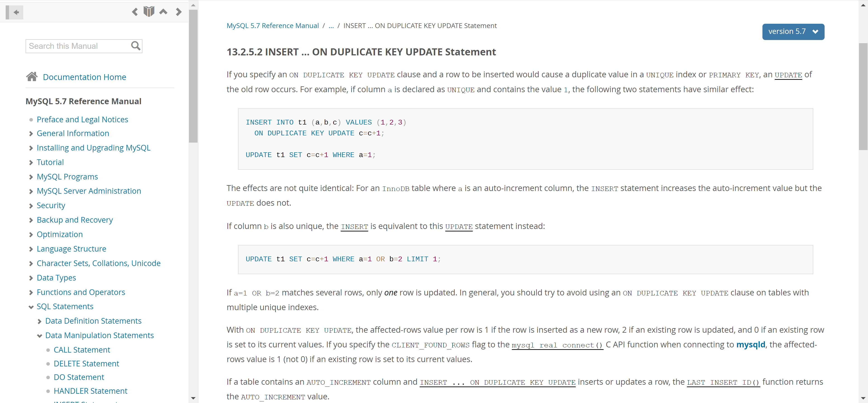Screen dimensions: 868x403
Task: Go to previous page arrow icon
Action: coord(135,12)
